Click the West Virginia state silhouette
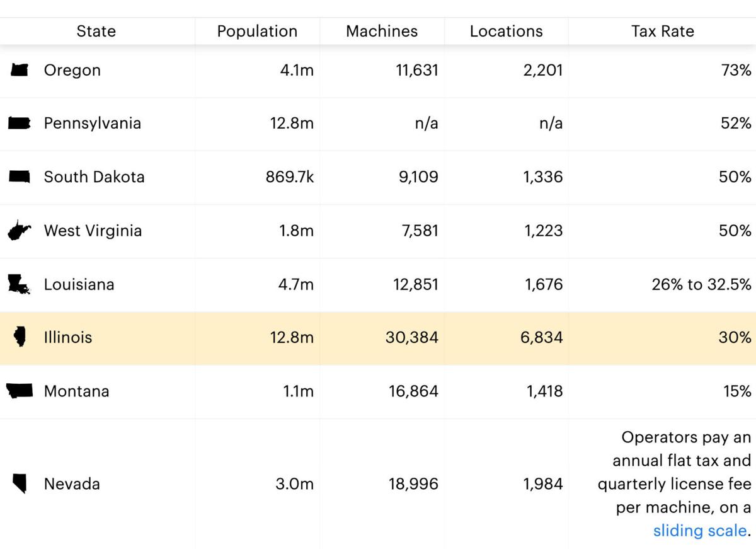This screenshot has width=756, height=549. pos(19,231)
